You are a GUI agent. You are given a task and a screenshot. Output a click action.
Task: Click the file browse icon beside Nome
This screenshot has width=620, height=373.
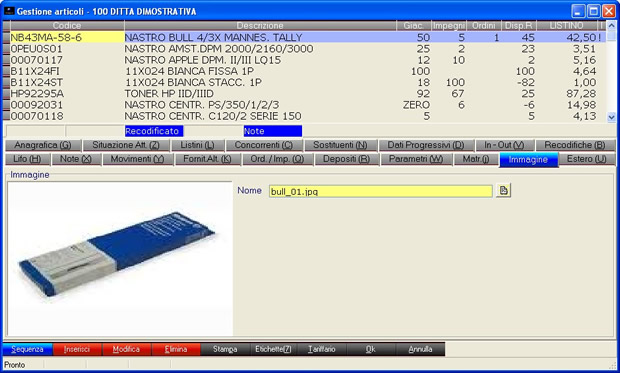pyautogui.click(x=503, y=190)
